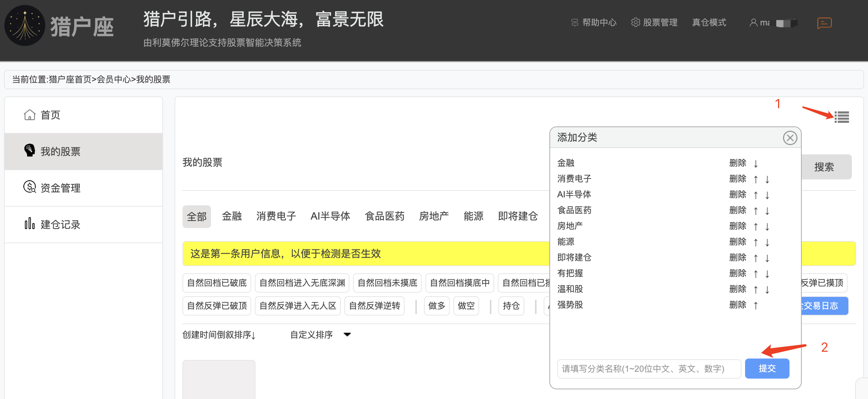
Task: Open 股票管理 settings in header
Action: pos(654,23)
